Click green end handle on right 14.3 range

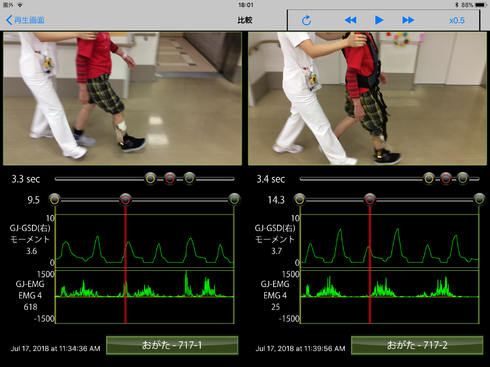tap(479, 200)
